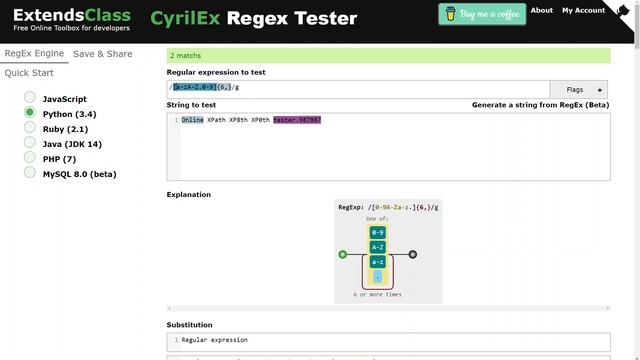The height and width of the screenshot is (360, 640).
Task: Click the A-Z node in the diagram
Action: [378, 247]
